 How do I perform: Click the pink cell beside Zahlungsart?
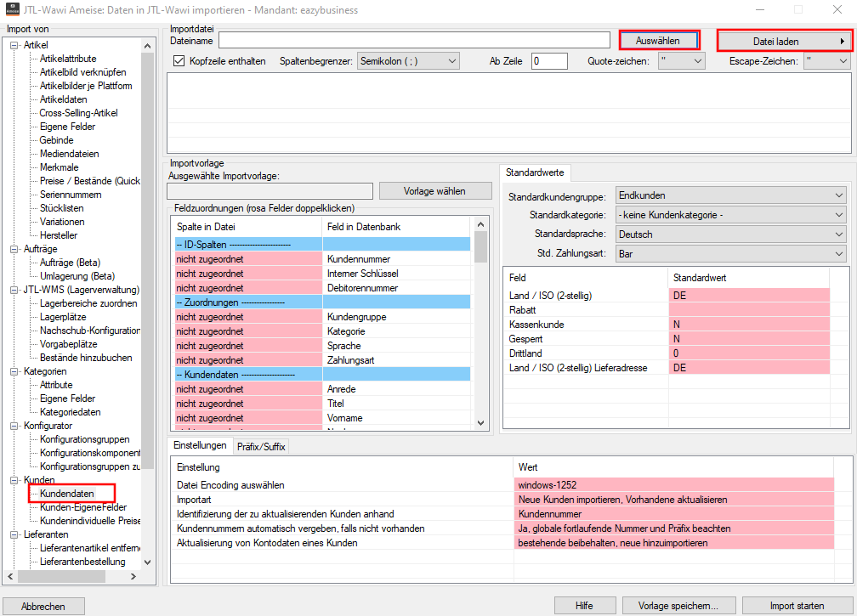coord(248,360)
